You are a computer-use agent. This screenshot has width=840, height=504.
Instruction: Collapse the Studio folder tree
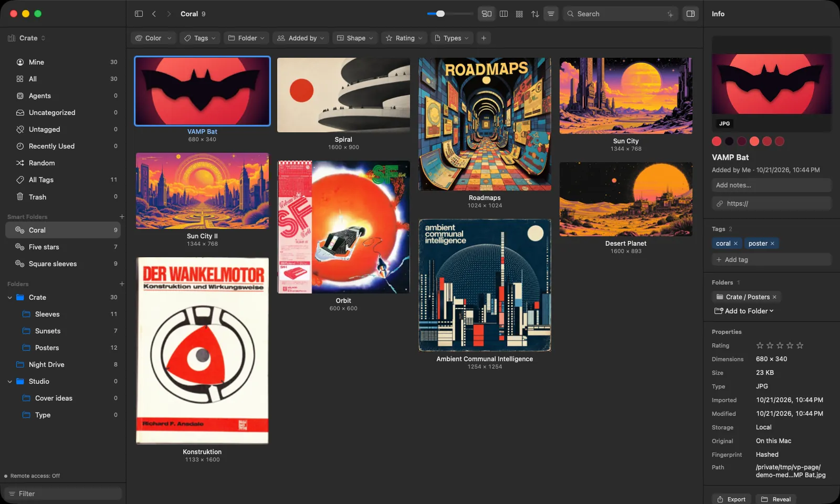coord(9,381)
